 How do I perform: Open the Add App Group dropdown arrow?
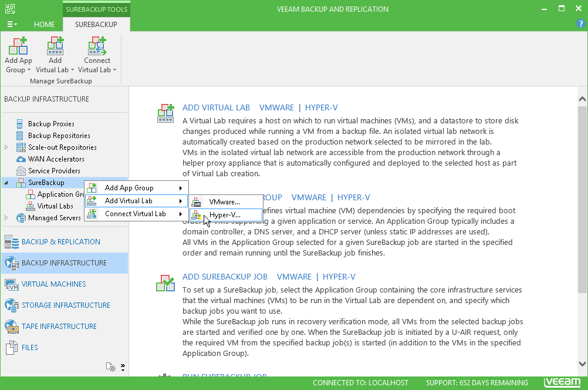coord(29,70)
